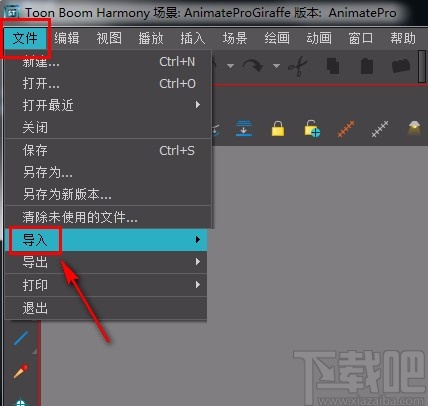Expand the 导出 submenu
Viewport: 428px width, 406px height.
(x=107, y=262)
